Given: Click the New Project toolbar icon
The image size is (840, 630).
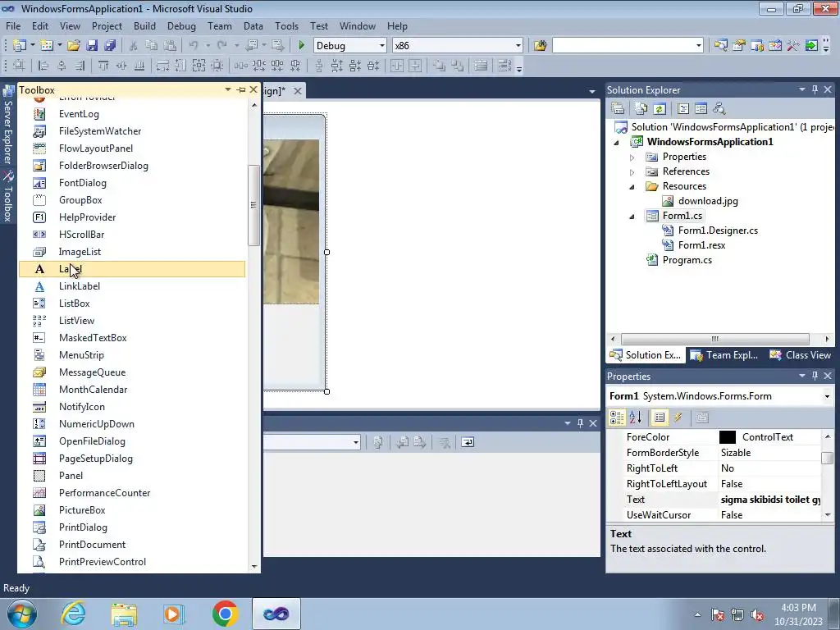Looking at the screenshot, I should coord(20,46).
